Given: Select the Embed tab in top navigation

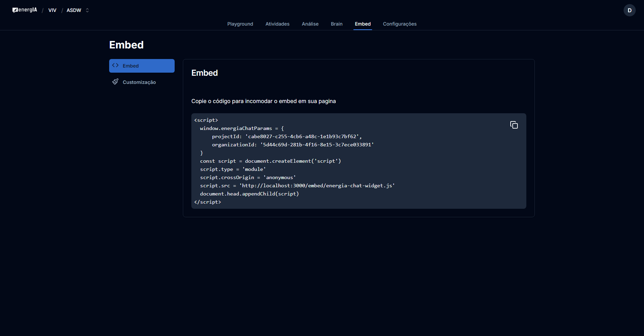Looking at the screenshot, I should (x=363, y=24).
